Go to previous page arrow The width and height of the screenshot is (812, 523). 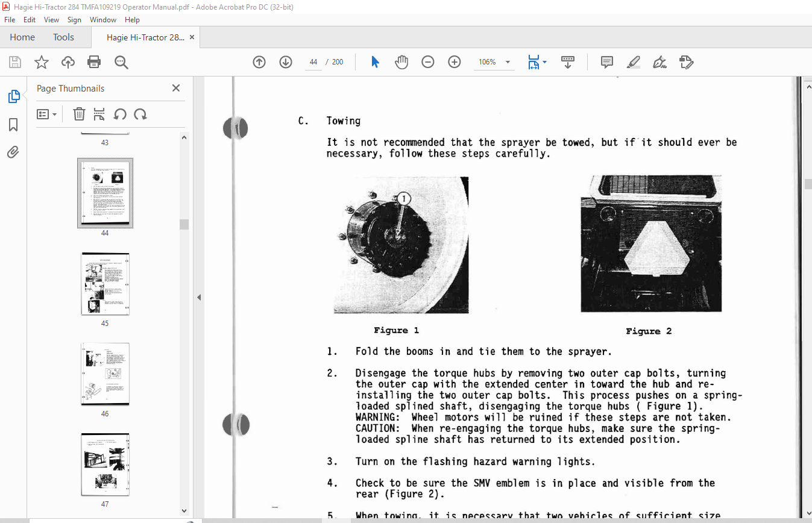coord(259,62)
